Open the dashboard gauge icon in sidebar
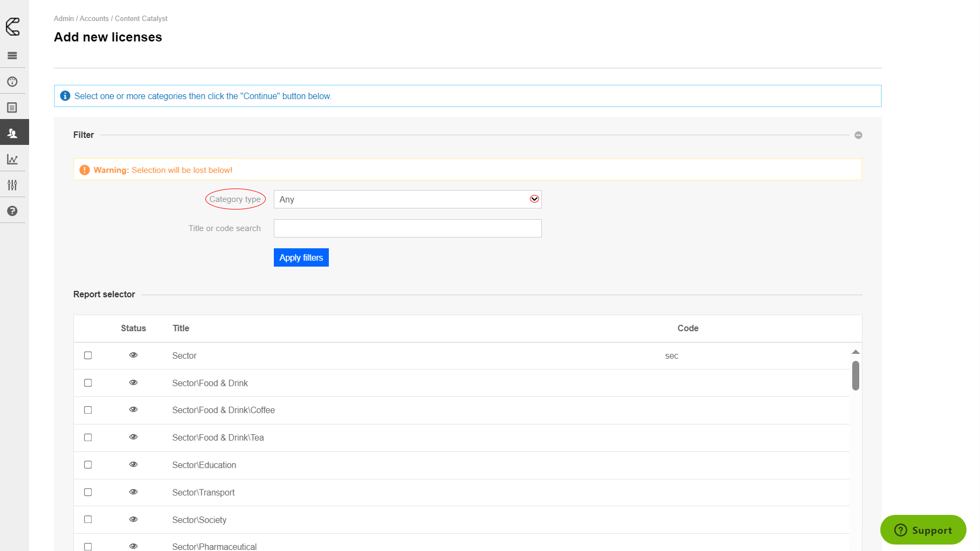Screen dimensions: 980x551 coord(12,82)
